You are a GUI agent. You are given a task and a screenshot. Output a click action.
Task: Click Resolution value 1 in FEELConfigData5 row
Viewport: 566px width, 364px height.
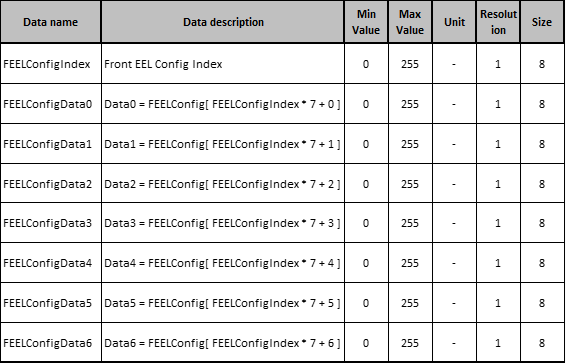498,303
